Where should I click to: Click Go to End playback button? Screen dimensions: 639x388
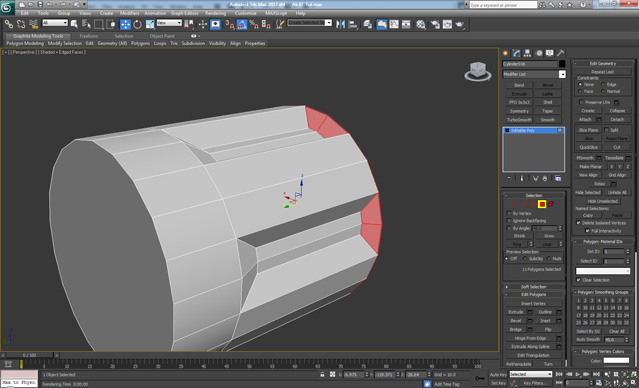pos(596,374)
